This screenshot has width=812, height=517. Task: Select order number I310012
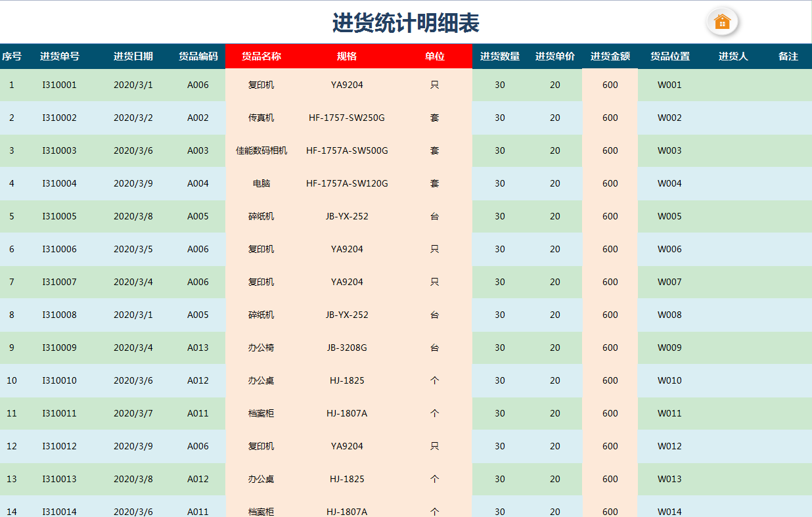click(60, 446)
